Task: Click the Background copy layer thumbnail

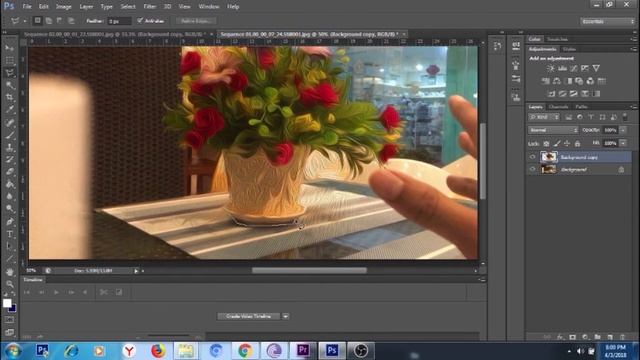Action: (549, 157)
